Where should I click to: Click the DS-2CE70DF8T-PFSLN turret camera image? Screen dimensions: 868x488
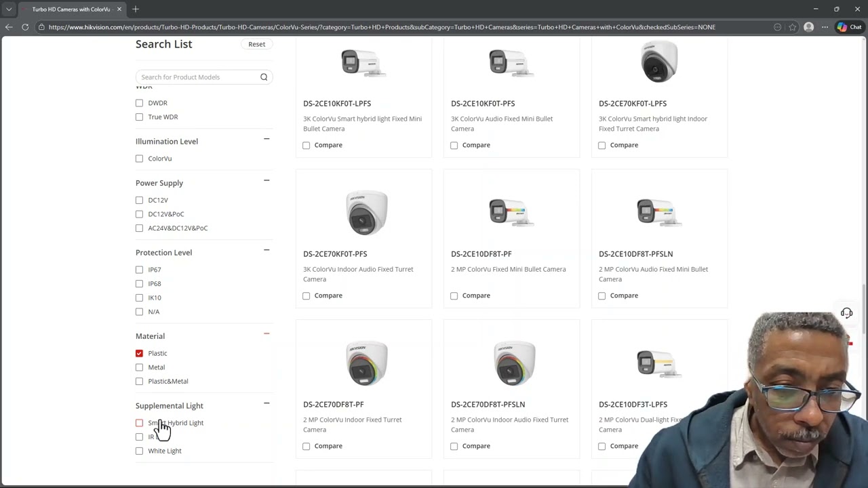[515, 363]
